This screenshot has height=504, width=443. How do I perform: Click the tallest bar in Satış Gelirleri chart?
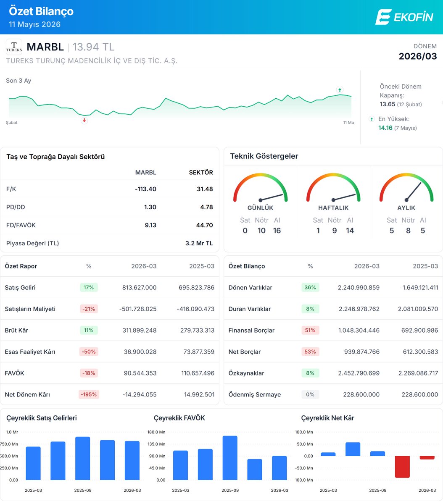(x=83, y=459)
